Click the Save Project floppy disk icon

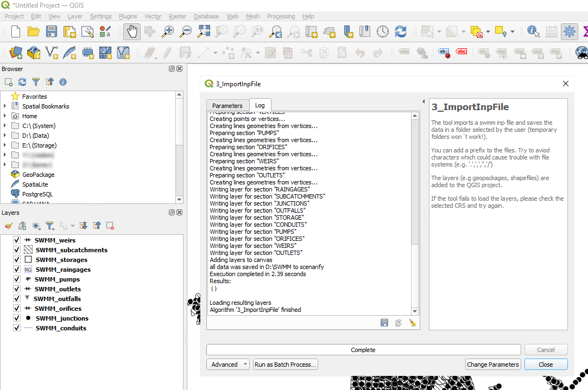coord(52,31)
